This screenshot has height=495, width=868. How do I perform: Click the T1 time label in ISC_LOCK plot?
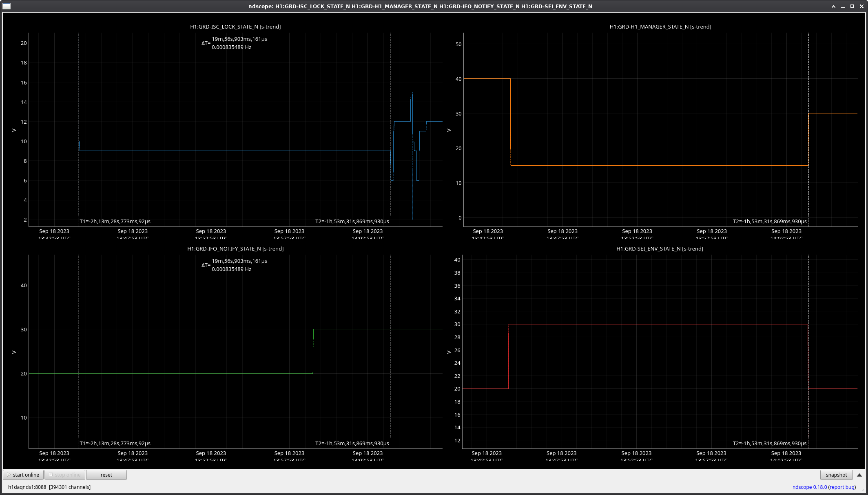pos(115,221)
